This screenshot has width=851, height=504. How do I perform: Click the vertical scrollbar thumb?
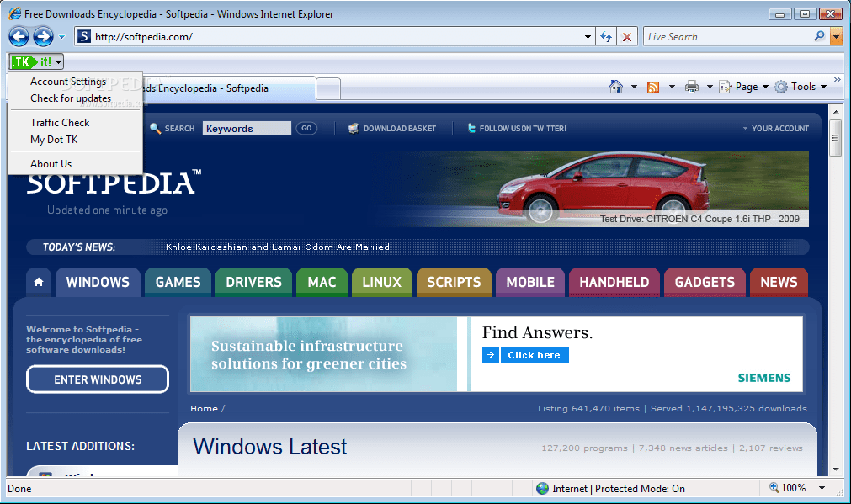(x=836, y=138)
